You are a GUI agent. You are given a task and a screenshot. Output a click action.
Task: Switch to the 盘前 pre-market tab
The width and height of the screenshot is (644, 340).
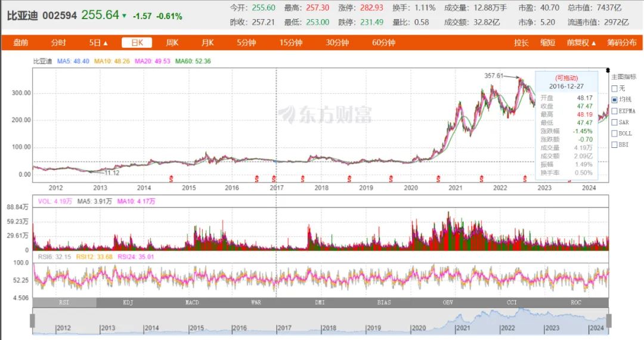20,43
